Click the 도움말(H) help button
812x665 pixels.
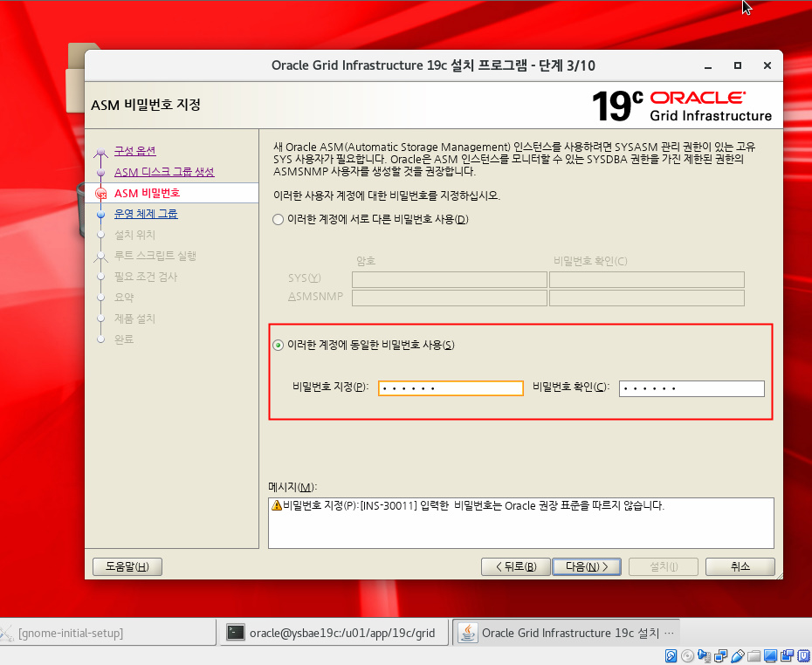click(x=127, y=566)
